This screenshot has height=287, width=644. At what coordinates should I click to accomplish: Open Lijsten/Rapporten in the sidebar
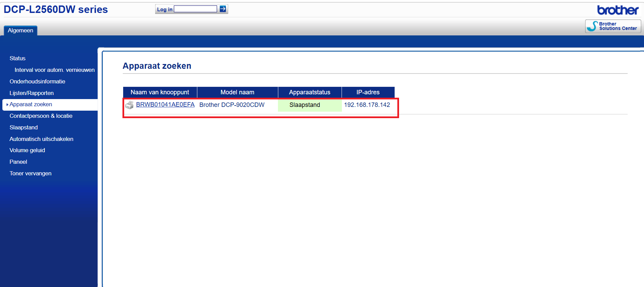click(32, 93)
